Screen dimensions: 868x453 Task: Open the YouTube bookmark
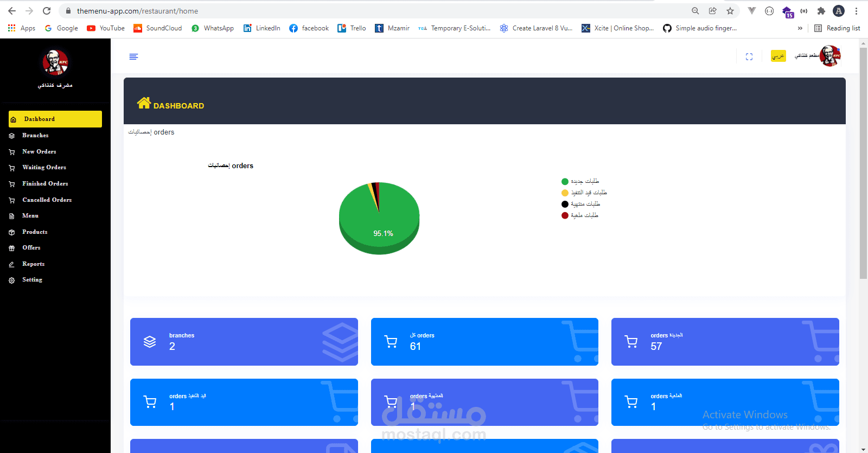pyautogui.click(x=106, y=28)
